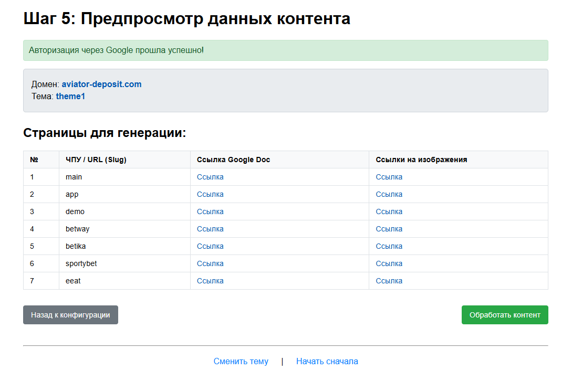This screenshot has height=392, width=572.
Task: Open the theme1 link
Action: click(70, 96)
